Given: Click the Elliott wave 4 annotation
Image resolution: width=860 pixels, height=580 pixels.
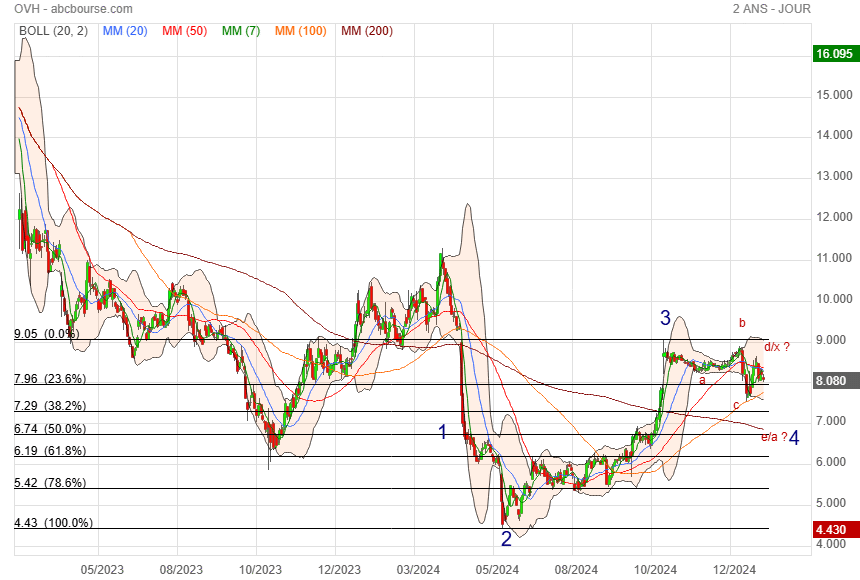Looking at the screenshot, I should [794, 437].
